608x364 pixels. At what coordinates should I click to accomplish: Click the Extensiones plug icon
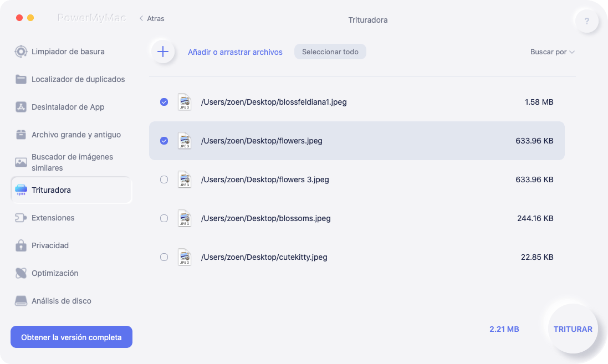[21, 218]
